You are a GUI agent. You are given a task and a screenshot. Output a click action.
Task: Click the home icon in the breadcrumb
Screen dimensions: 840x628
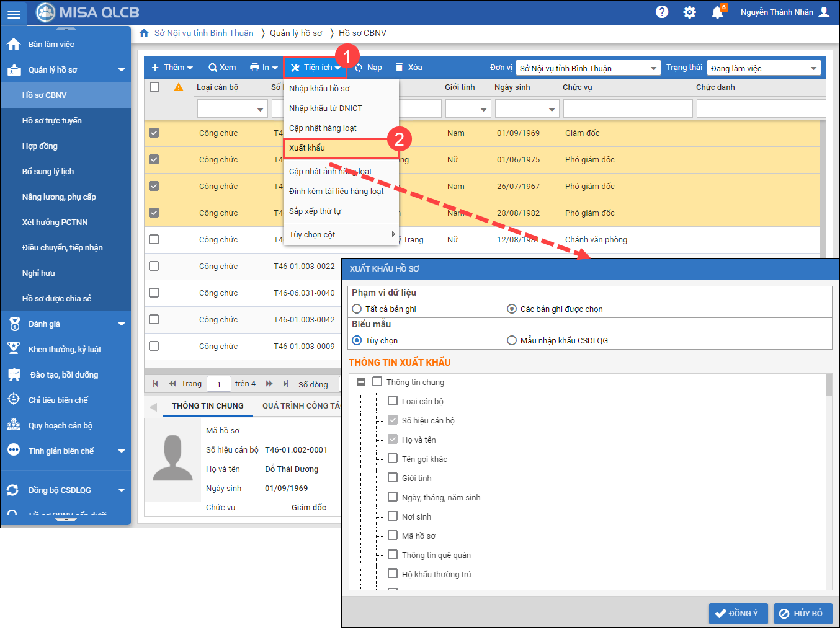click(144, 33)
